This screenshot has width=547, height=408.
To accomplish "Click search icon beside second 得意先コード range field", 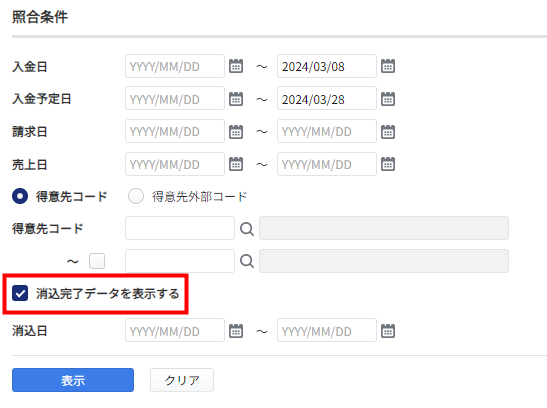I will [x=247, y=261].
